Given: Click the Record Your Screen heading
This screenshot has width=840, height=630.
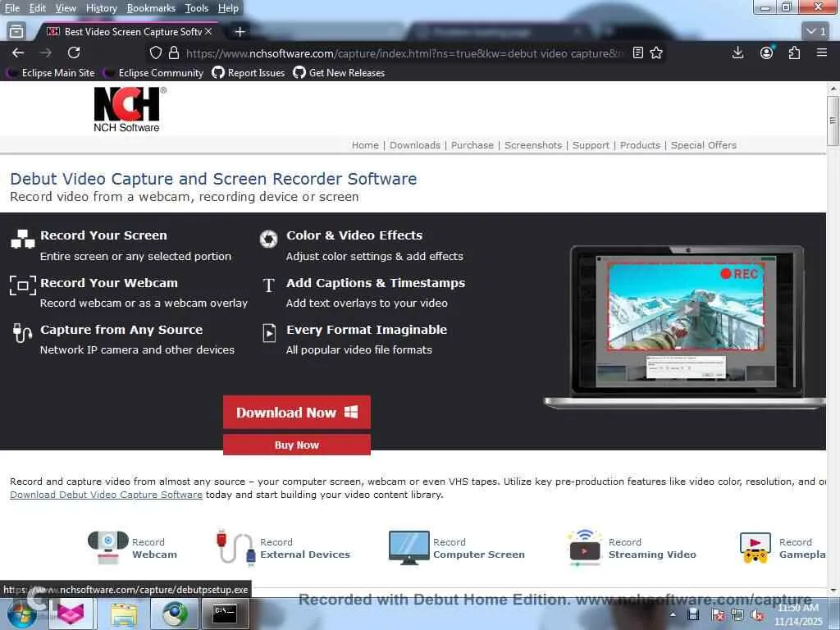Looking at the screenshot, I should coord(103,235).
